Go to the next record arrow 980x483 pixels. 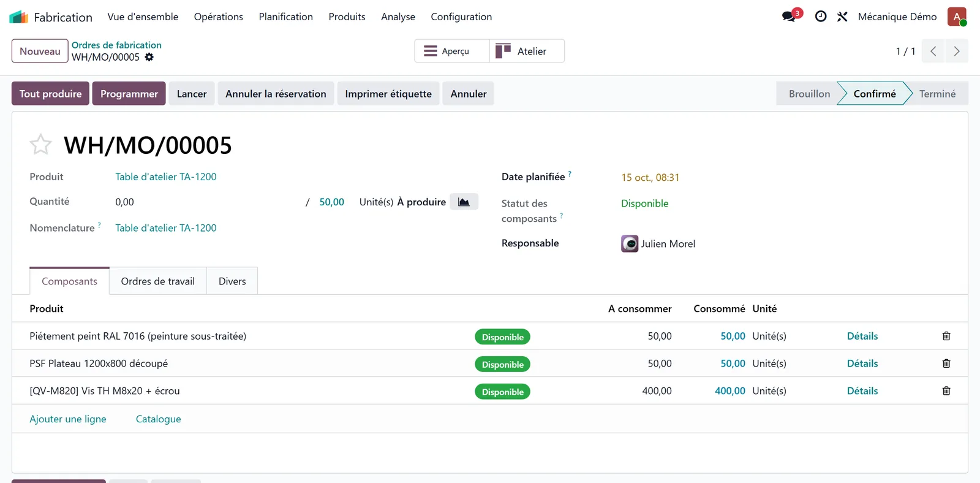(x=957, y=51)
